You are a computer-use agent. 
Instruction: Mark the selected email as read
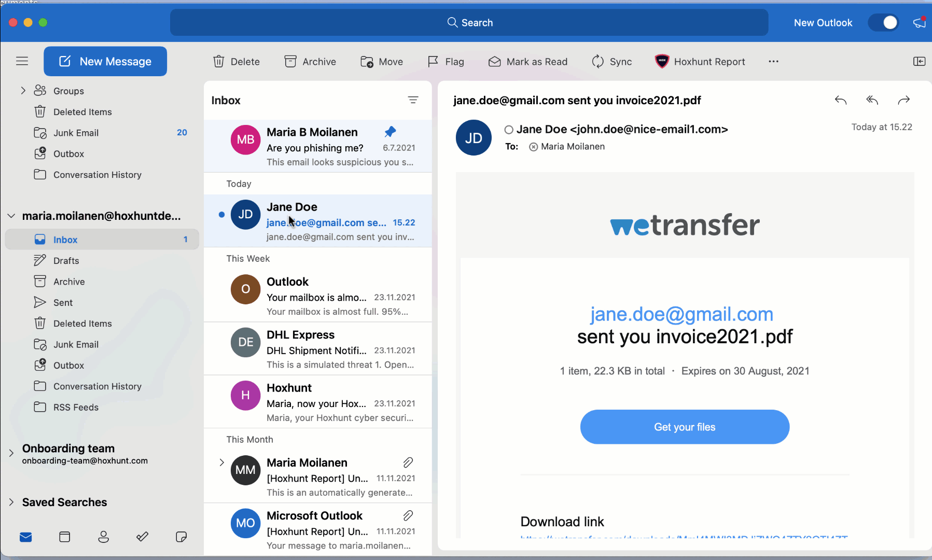click(x=528, y=62)
